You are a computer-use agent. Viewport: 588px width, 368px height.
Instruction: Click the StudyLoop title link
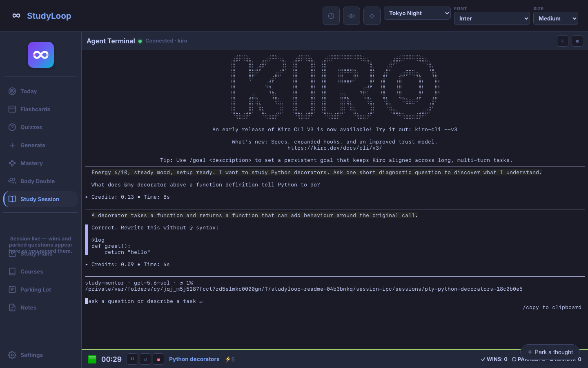[49, 16]
